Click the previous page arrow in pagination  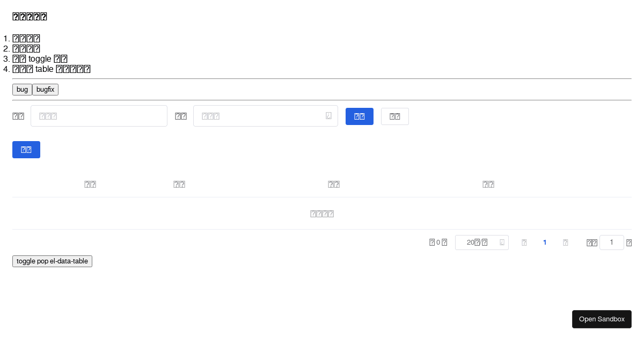[524, 243]
